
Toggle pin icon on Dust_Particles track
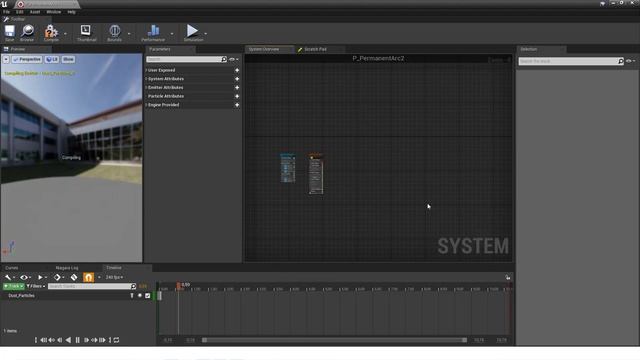[132, 296]
